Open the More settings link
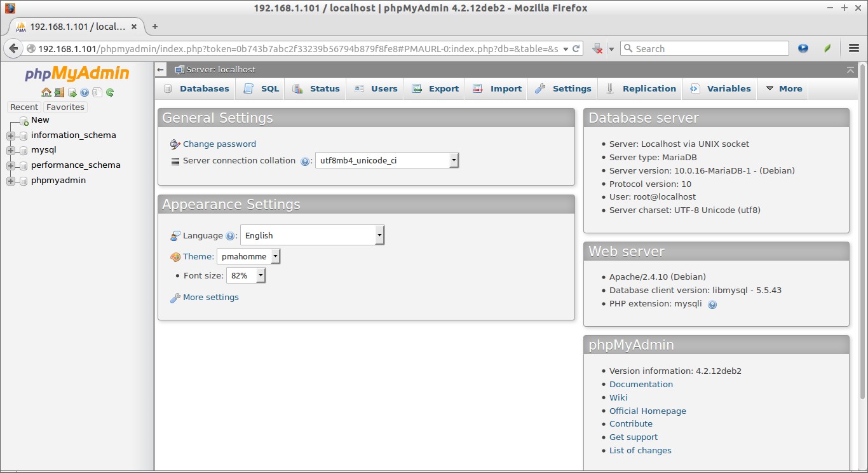This screenshot has width=868, height=473. click(x=211, y=298)
